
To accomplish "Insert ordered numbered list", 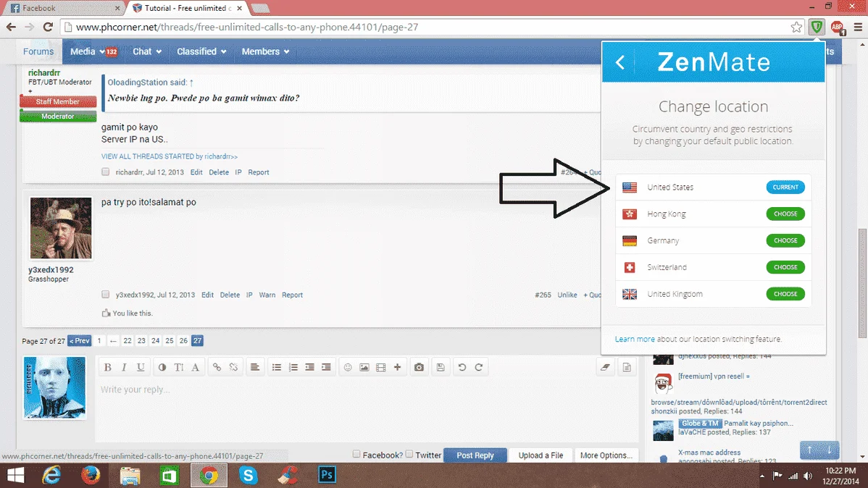I will click(293, 367).
